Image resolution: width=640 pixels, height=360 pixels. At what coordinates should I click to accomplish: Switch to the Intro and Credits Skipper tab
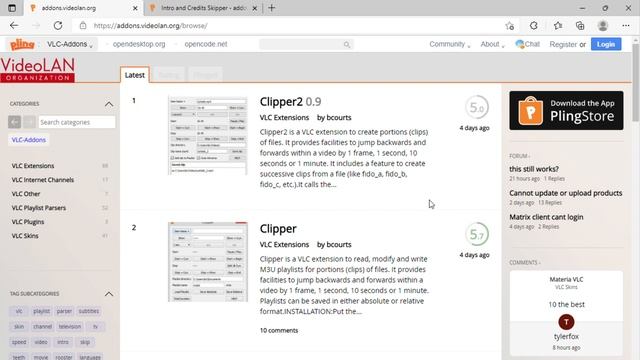[x=203, y=8]
